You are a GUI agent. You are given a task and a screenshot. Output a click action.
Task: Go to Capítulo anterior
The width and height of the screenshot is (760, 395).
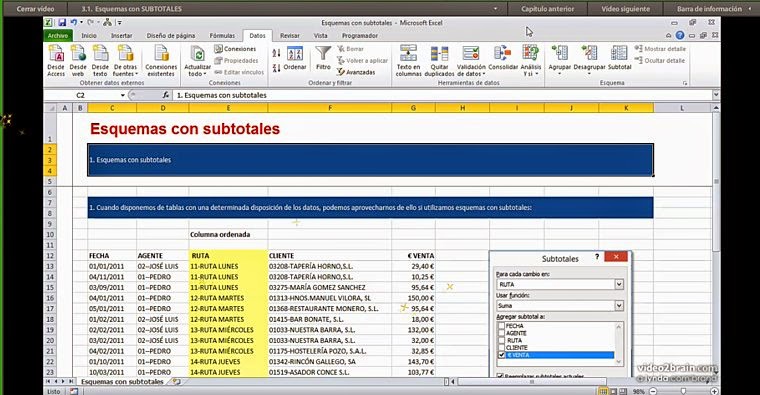(x=547, y=9)
